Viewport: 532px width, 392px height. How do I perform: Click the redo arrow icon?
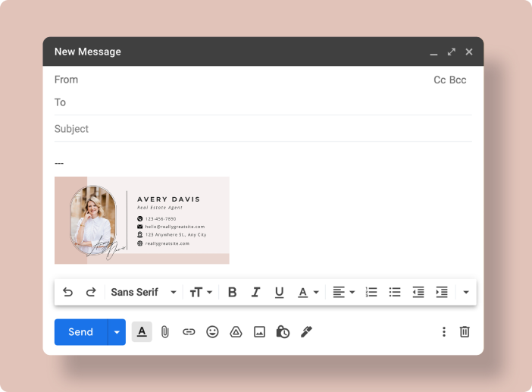click(x=91, y=292)
